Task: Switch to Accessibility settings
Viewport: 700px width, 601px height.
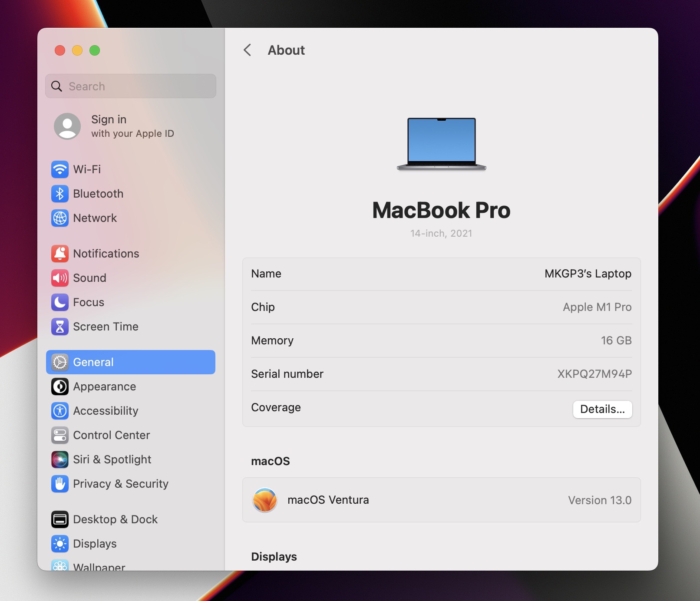Action: [x=106, y=411]
